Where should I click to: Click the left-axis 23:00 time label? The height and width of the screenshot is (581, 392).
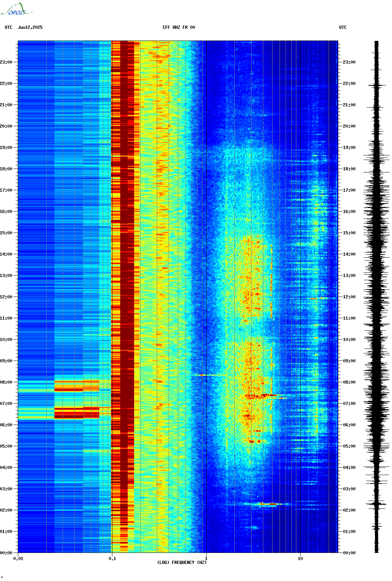(x=6, y=62)
